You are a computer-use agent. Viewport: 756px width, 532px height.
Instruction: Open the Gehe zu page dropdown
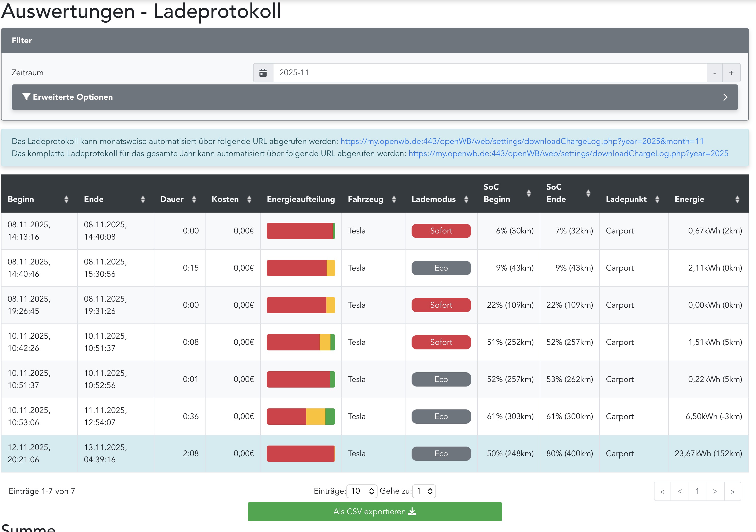[x=424, y=491]
